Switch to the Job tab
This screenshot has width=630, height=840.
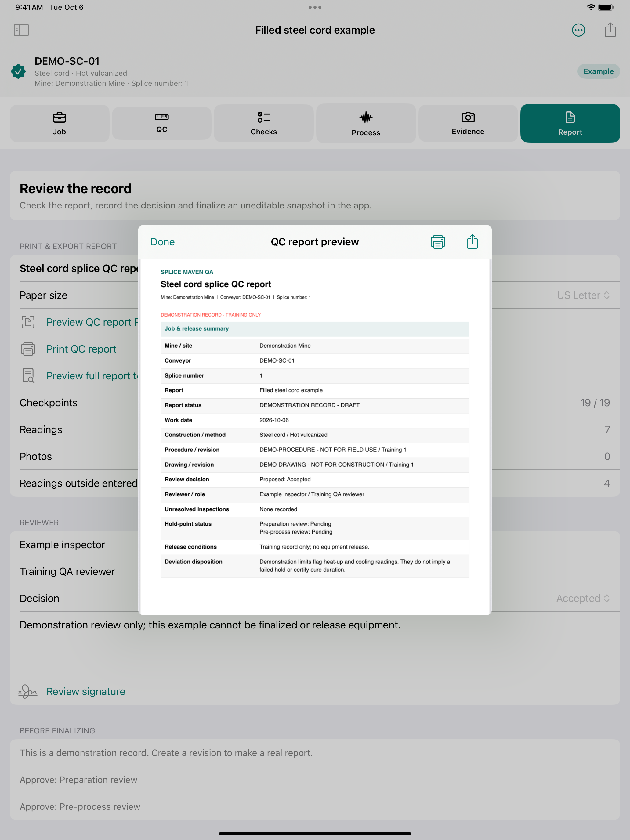tap(59, 123)
